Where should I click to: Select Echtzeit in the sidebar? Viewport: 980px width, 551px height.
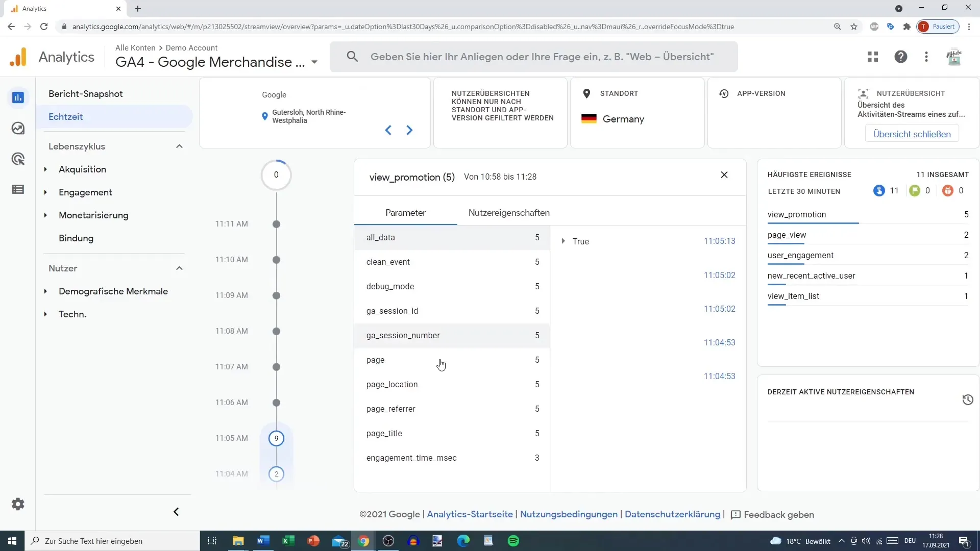point(114,117)
